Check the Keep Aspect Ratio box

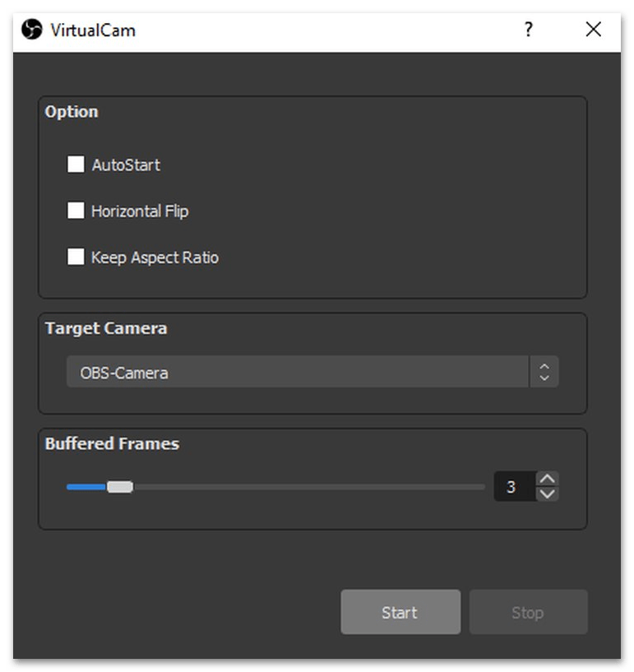coord(76,257)
